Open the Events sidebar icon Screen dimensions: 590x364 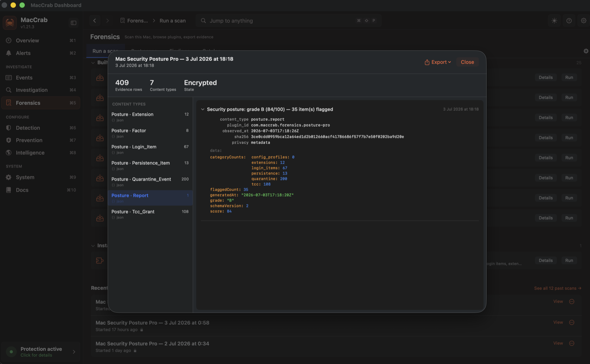(x=8, y=78)
